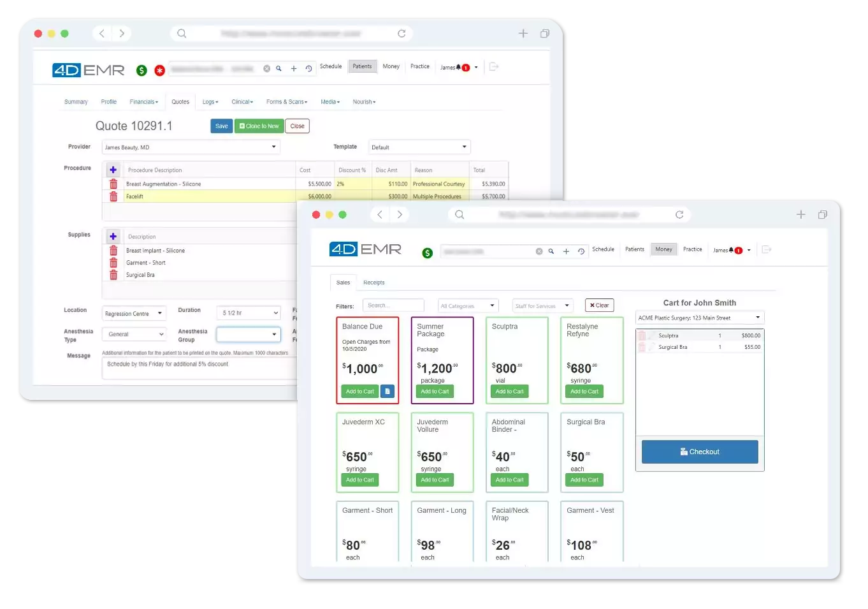
Task: Open the Quotes tab in the patient record
Action: pyautogui.click(x=180, y=101)
